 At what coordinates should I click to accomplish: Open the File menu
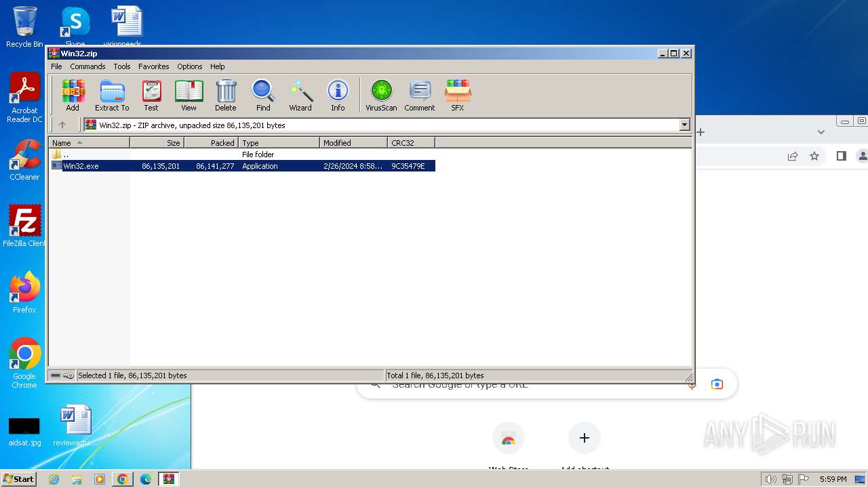click(56, 66)
